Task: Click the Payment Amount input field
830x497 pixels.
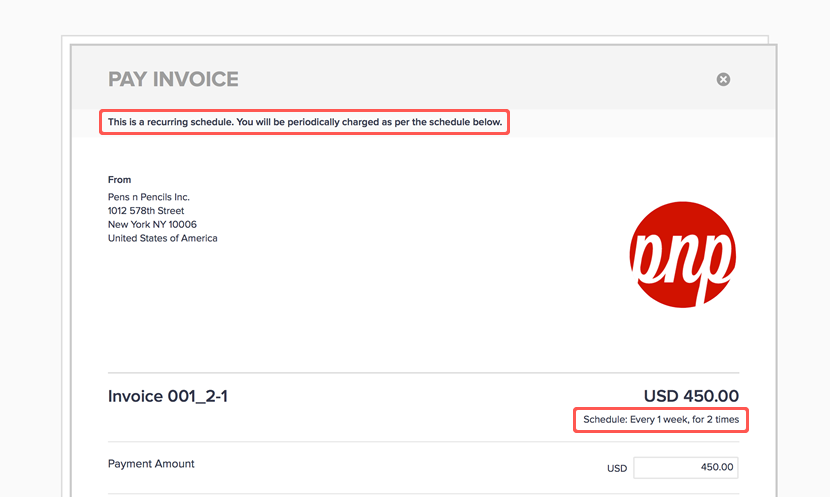Action: coord(685,467)
